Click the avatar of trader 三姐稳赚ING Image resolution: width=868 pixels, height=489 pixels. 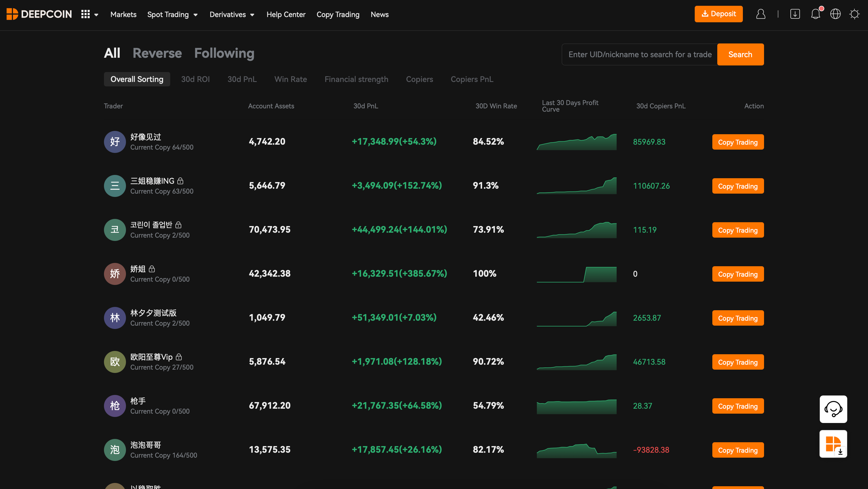click(115, 186)
